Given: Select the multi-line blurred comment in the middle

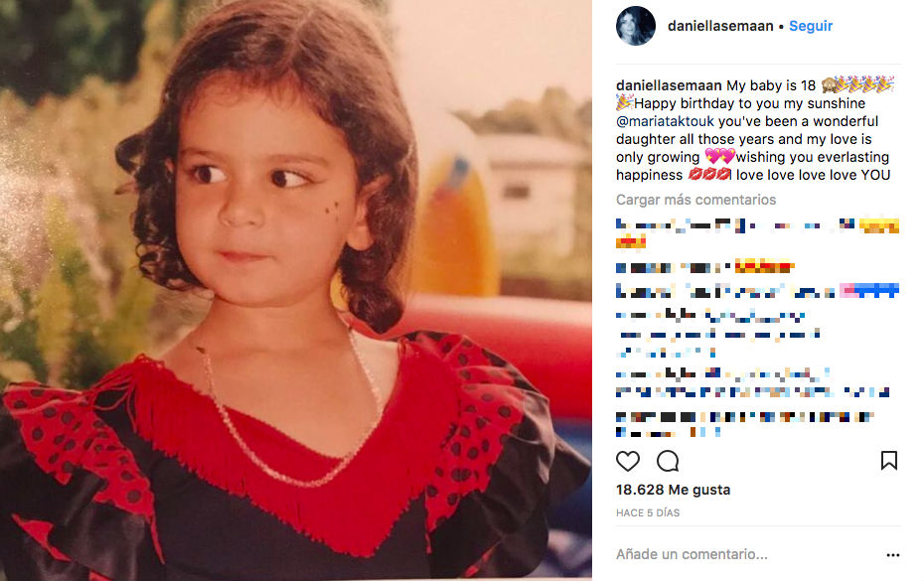Looking at the screenshot, I should click(719, 335).
